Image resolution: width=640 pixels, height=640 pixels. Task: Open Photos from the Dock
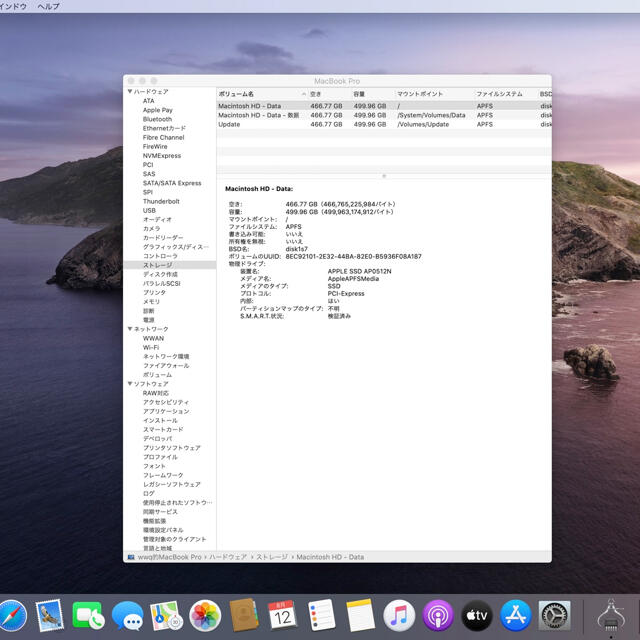pos(205,616)
